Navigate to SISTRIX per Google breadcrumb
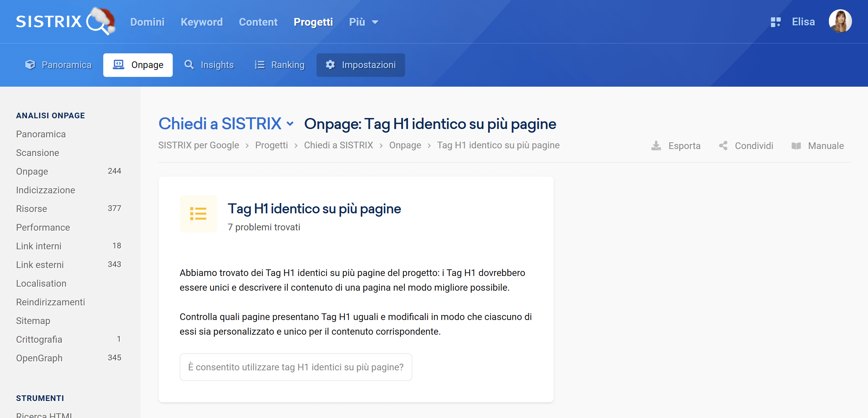The image size is (868, 418). (198, 145)
